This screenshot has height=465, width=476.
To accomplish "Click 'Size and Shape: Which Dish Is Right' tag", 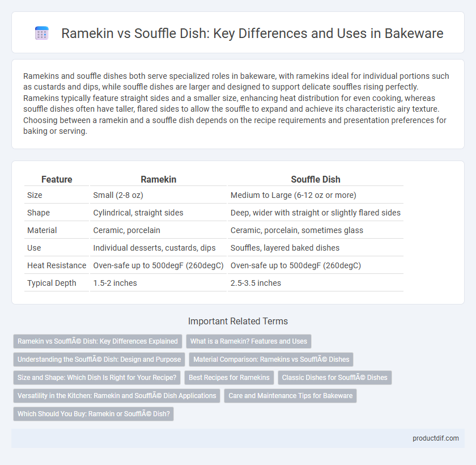I will (x=97, y=378).
